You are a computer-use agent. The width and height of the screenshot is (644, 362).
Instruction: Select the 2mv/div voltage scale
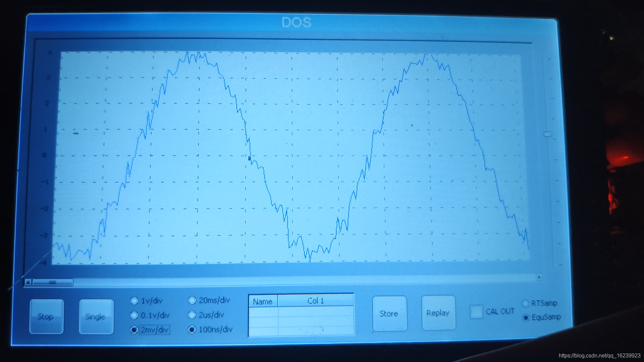tap(134, 330)
